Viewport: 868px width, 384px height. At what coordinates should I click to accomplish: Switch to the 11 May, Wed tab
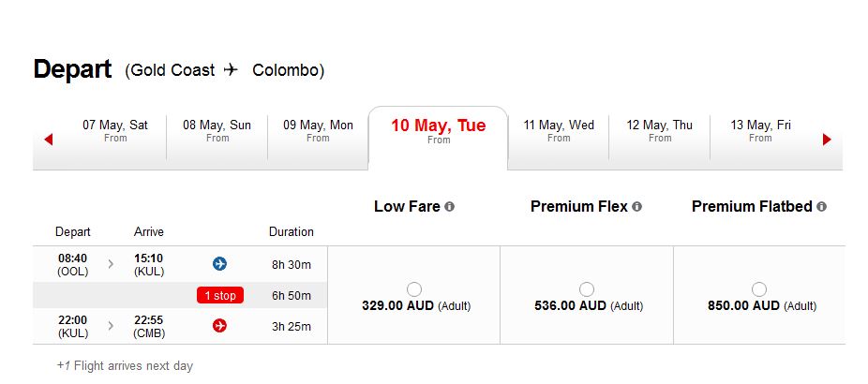coord(559,131)
